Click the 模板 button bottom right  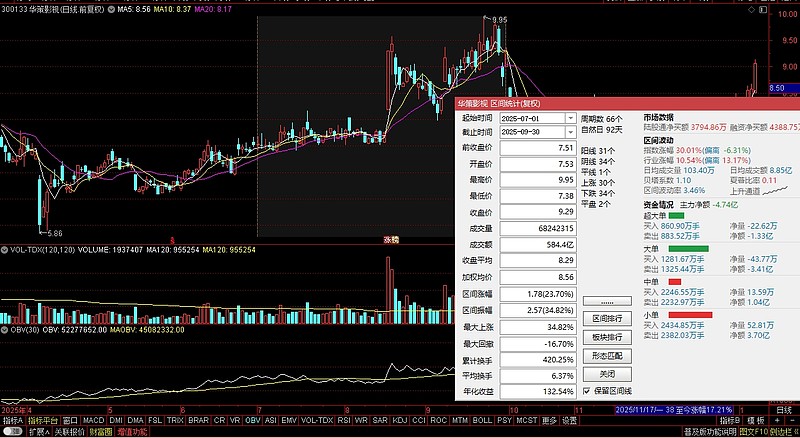tap(756, 421)
